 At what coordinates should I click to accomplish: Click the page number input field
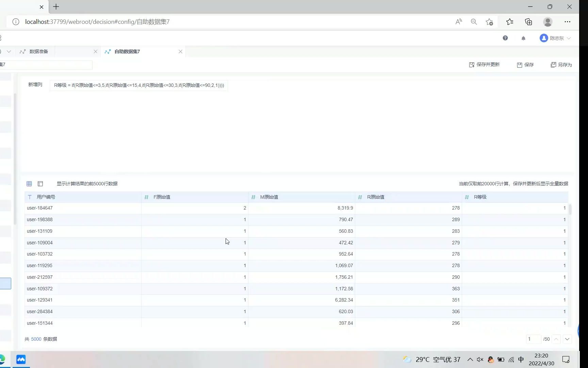(533, 339)
